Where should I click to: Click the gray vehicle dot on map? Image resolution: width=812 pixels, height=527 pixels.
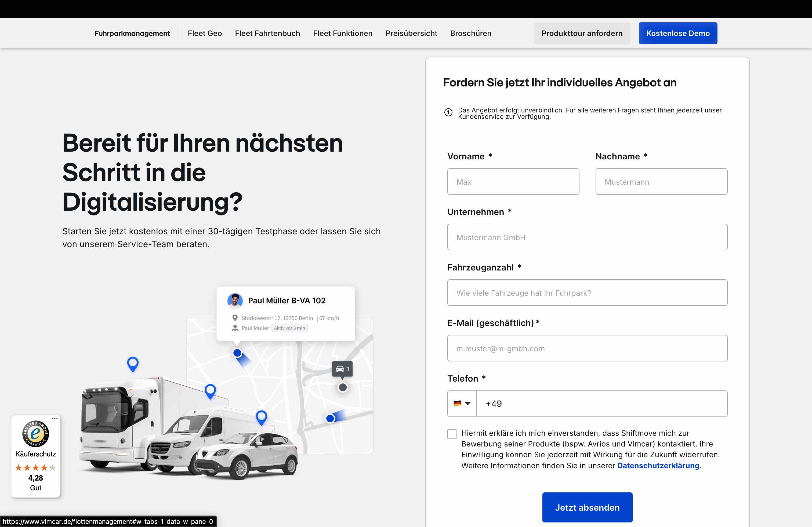pyautogui.click(x=343, y=387)
